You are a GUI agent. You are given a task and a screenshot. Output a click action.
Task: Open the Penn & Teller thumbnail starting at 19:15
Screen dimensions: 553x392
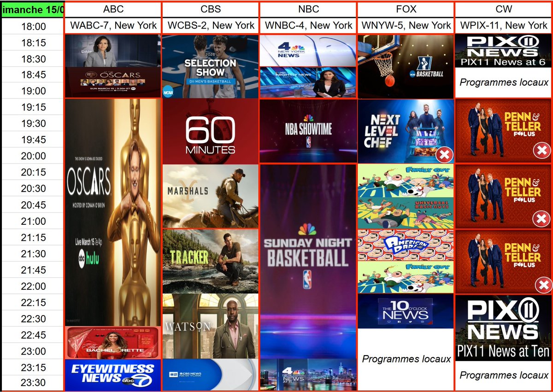(x=504, y=131)
